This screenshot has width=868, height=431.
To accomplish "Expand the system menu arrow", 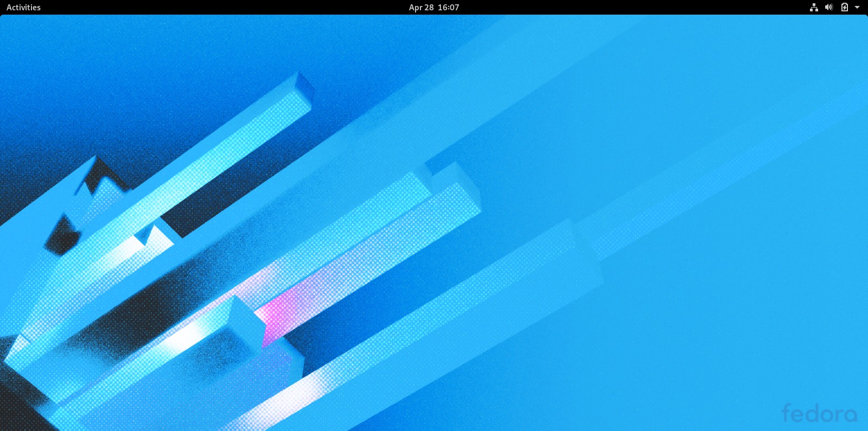I will (857, 8).
